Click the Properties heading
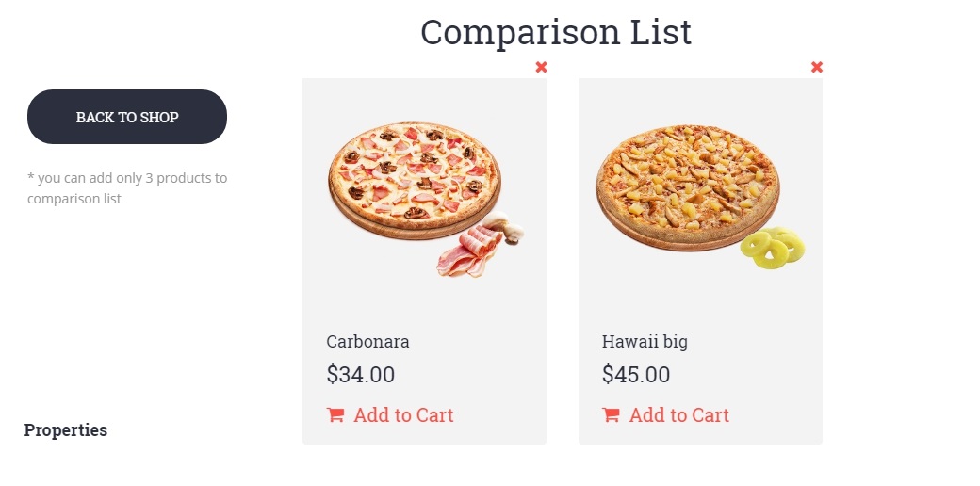This screenshot has width=980, height=486. click(66, 430)
